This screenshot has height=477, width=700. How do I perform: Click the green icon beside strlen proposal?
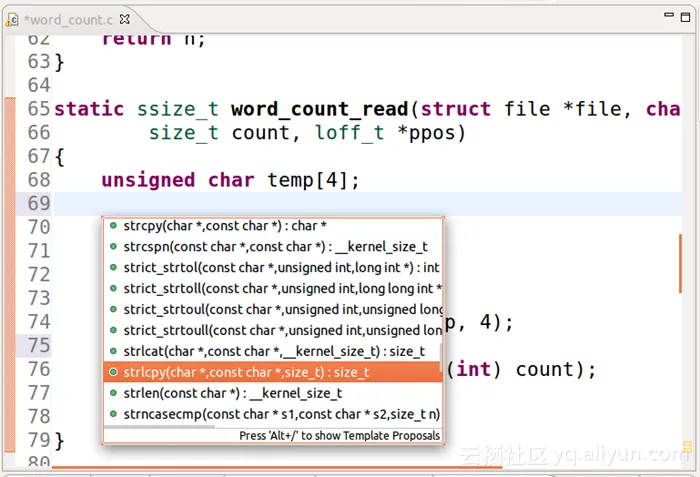(114, 393)
